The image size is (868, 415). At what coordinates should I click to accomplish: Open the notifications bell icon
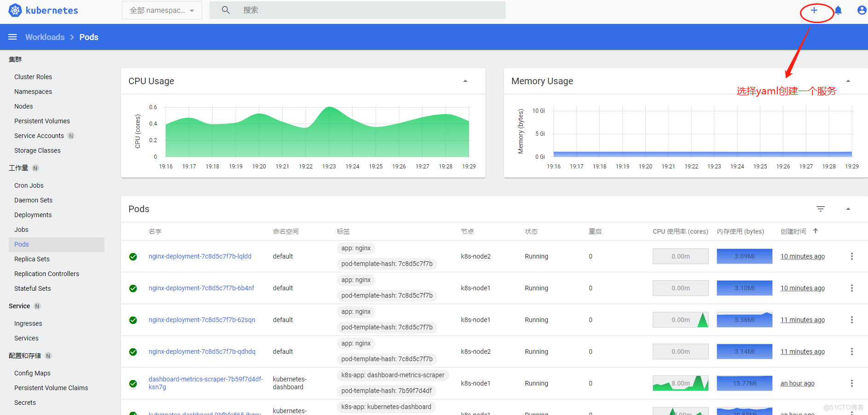point(838,10)
